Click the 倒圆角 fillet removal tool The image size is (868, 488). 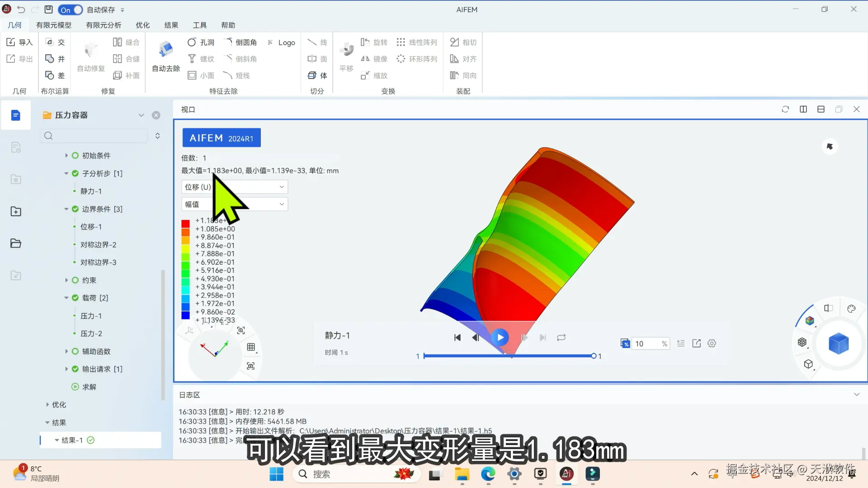(x=228, y=42)
